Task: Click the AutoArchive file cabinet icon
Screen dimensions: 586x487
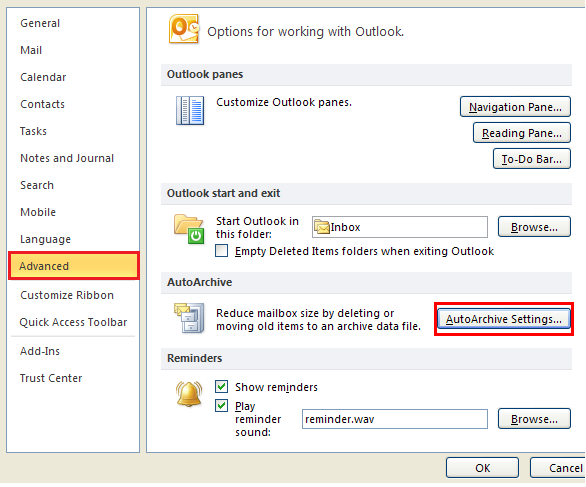Action: point(189,318)
